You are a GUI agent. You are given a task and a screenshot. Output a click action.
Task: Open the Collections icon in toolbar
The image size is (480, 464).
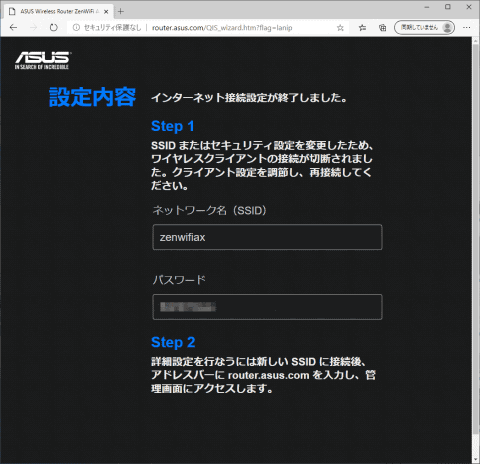tap(382, 28)
